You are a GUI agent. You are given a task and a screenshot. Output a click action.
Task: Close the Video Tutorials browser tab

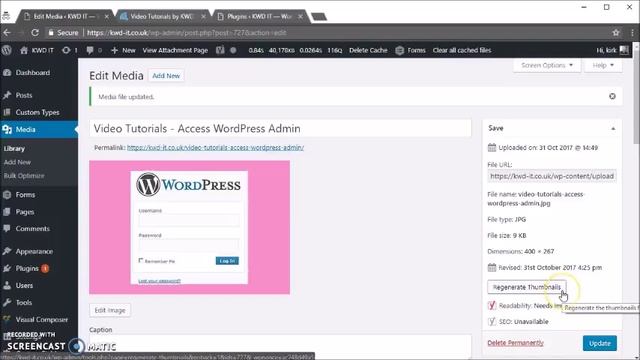pyautogui.click(x=204, y=16)
